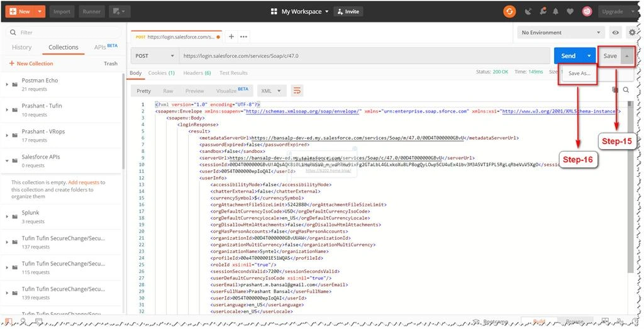Click search response magnifier icon
This screenshot has height=329, width=644.
click(626, 89)
